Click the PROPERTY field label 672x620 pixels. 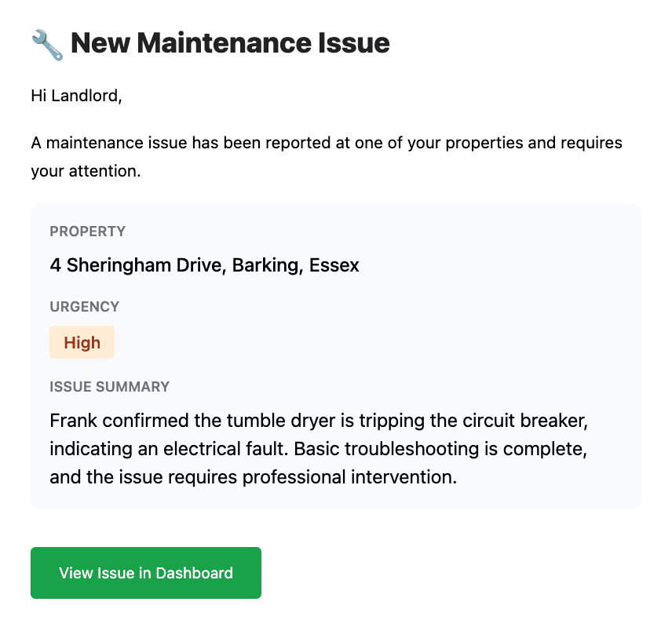pyautogui.click(x=87, y=232)
